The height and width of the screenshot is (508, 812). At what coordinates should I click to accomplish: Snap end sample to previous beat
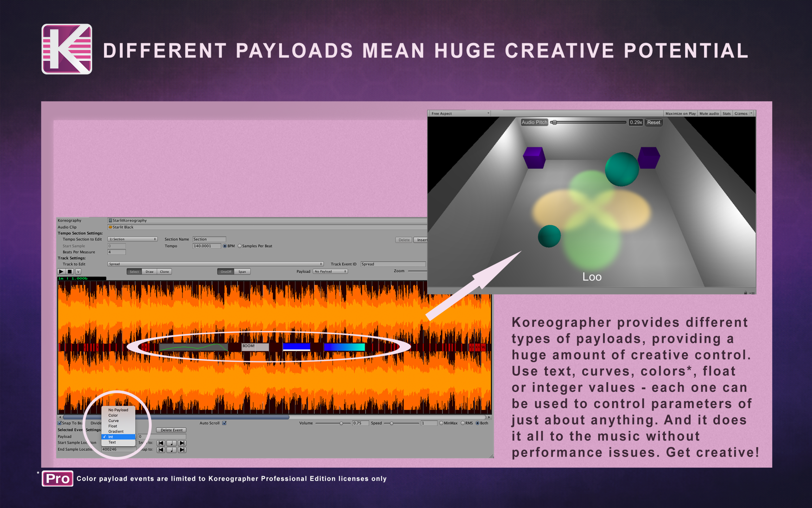(161, 449)
